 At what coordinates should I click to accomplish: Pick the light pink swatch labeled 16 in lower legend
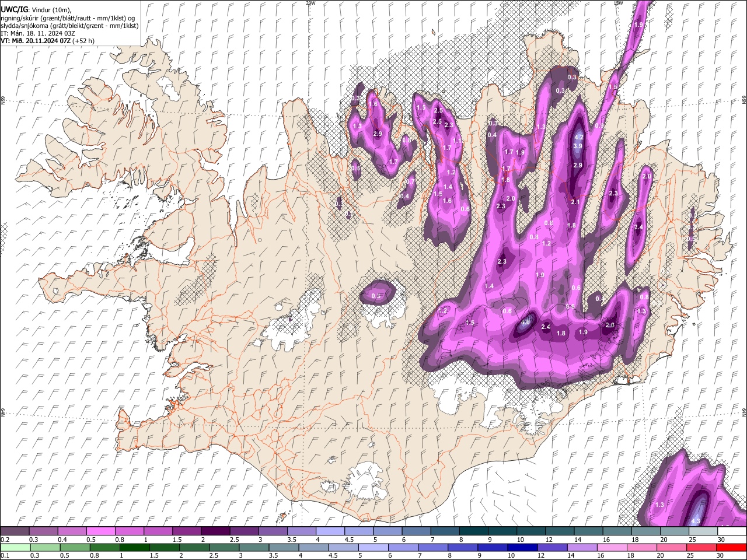pyautogui.click(x=611, y=547)
